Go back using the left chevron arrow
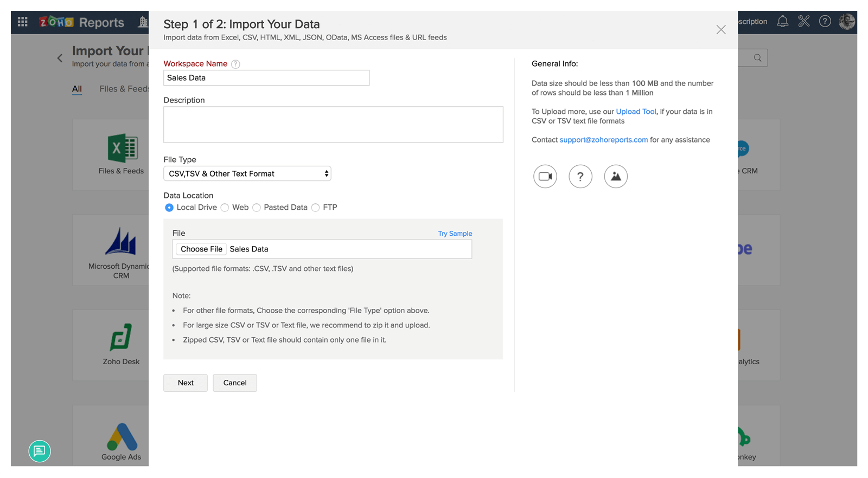This screenshot has width=868, height=478. coord(60,58)
